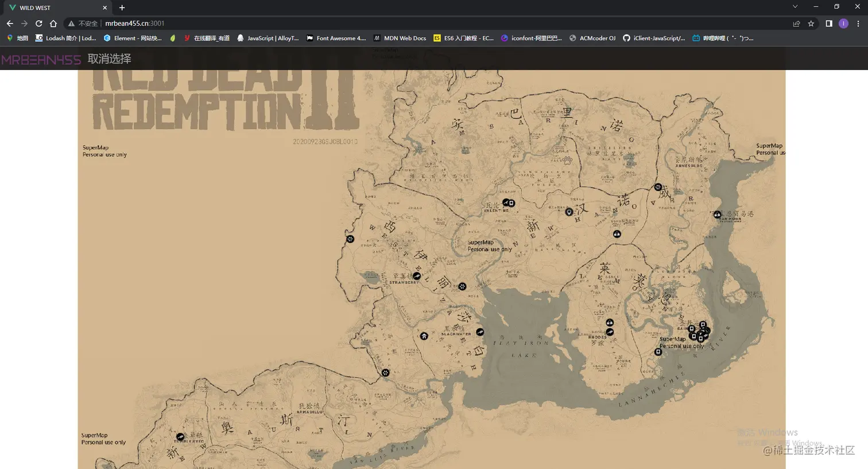Open the ES6 入门教程 bookmark
The width and height of the screenshot is (868, 469).
(464, 38)
